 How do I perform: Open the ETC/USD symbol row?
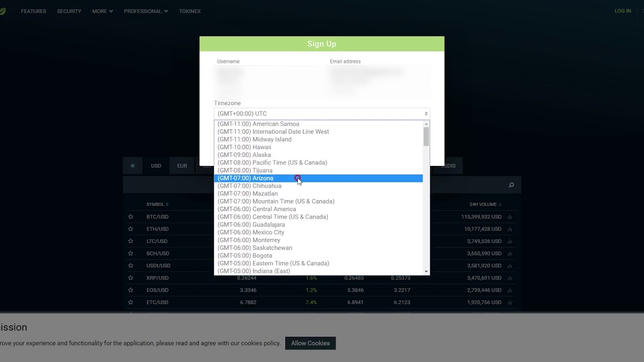157,302
